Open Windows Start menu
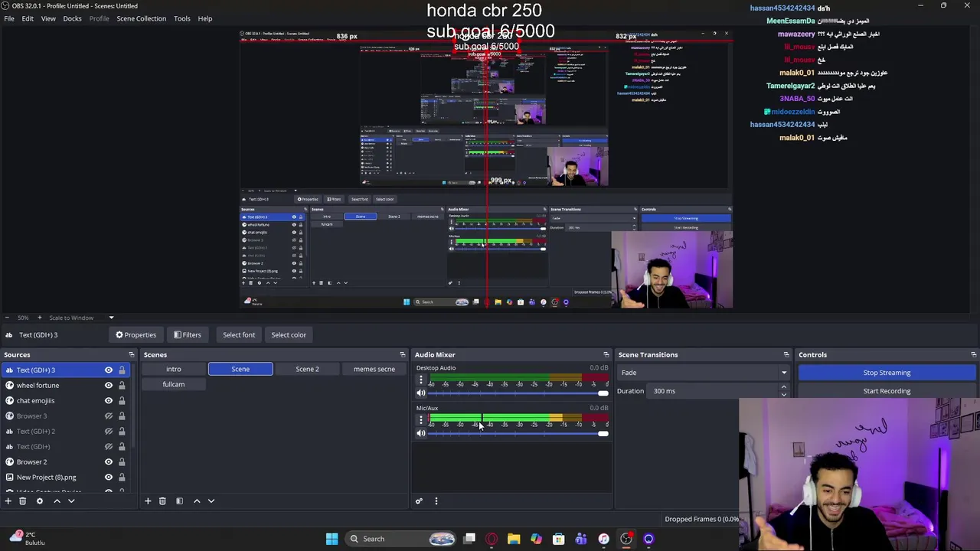Viewport: 980px width, 551px height. point(332,539)
